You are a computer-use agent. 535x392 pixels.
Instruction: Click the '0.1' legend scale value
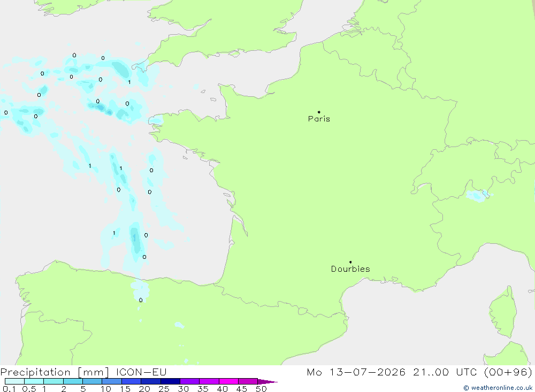[9, 389]
